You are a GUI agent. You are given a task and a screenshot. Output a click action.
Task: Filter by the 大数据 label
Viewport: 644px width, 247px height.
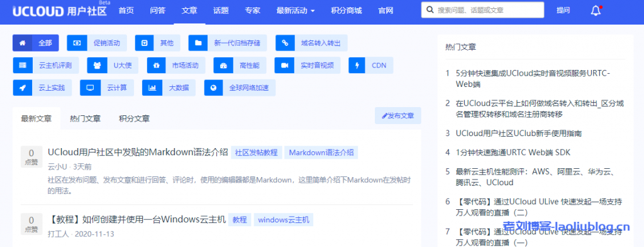point(179,88)
